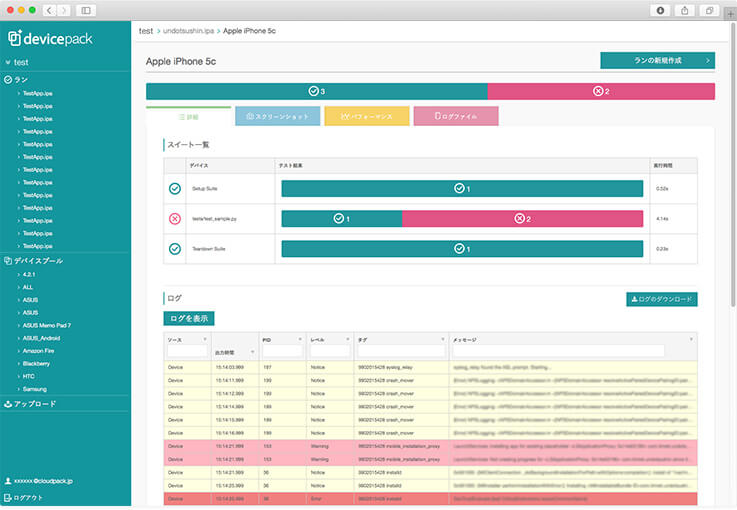Click the アップロード upload icon
This screenshot has width=737, height=510.
tap(8, 404)
